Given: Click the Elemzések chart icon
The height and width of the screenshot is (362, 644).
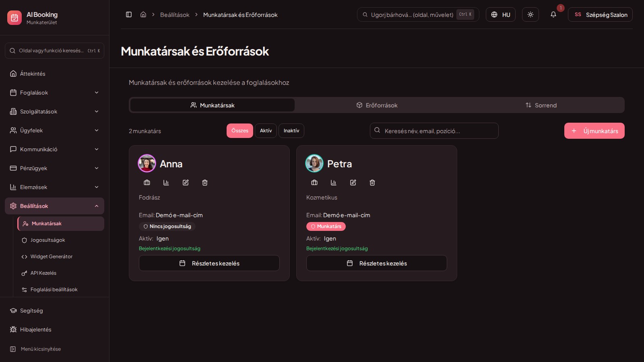Looking at the screenshot, I should (x=13, y=187).
